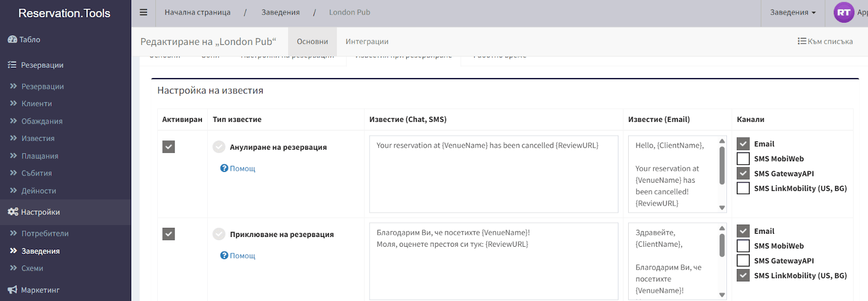The width and height of the screenshot is (868, 301).
Task: Collapse the Резервации sidebar section
Action: pyautogui.click(x=42, y=65)
